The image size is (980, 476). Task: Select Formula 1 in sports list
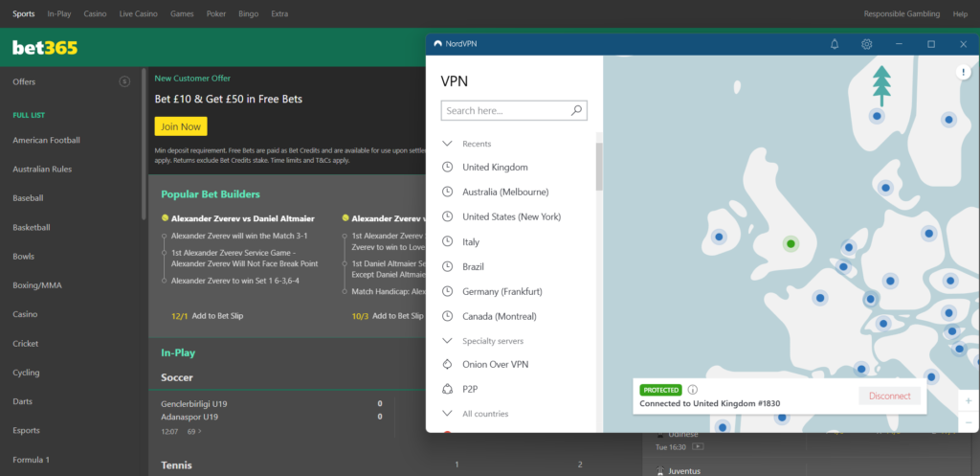(x=32, y=459)
